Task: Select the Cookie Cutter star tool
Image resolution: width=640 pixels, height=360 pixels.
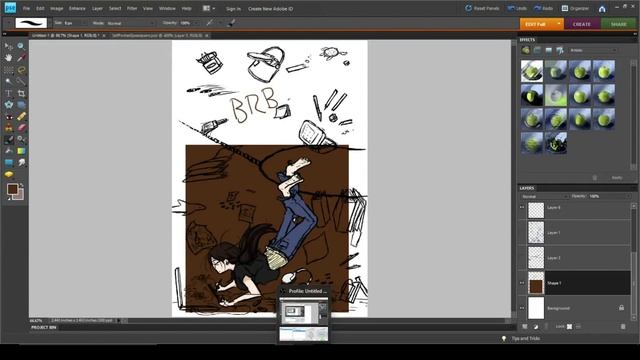Action: [x=8, y=105]
